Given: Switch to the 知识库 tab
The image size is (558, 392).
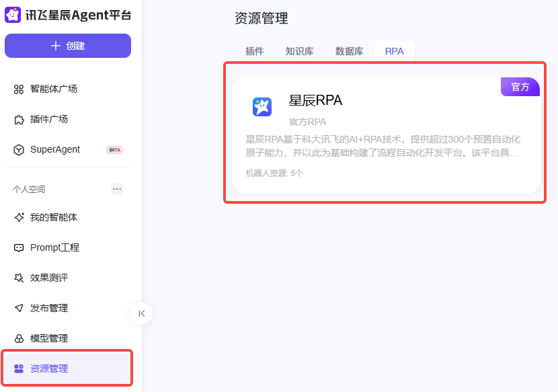Looking at the screenshot, I should click(299, 51).
